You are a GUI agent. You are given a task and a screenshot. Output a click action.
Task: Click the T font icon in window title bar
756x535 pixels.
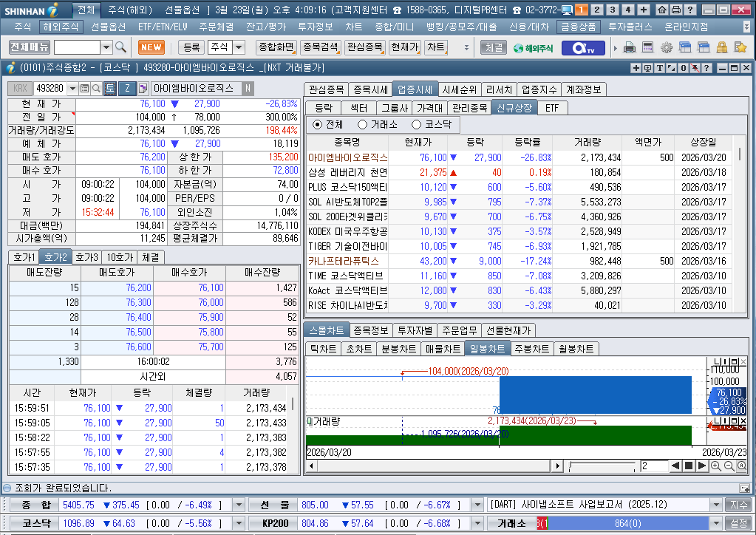[660, 68]
